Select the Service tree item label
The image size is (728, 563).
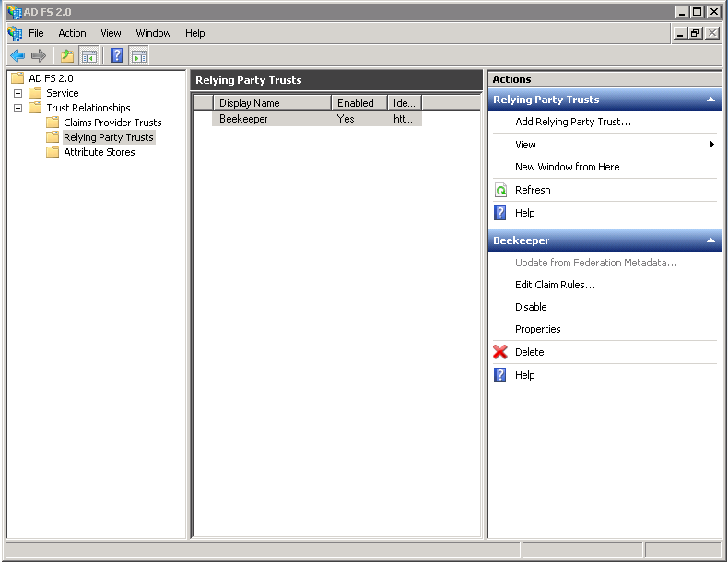[x=63, y=93]
